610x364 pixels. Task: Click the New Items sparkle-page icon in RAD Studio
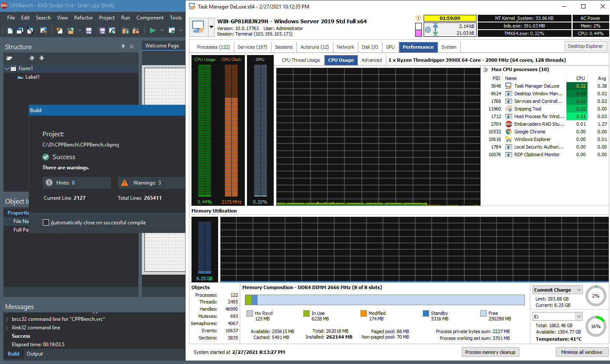click(59, 30)
